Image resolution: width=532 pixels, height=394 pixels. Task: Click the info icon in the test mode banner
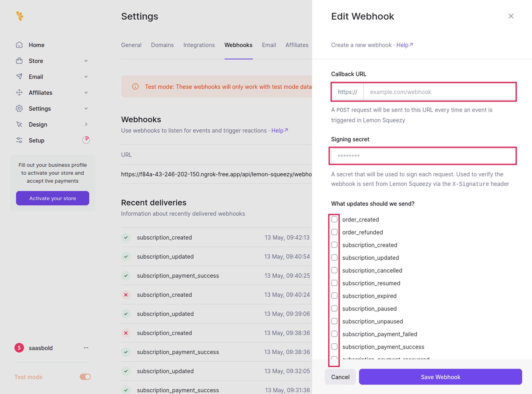[x=136, y=86]
